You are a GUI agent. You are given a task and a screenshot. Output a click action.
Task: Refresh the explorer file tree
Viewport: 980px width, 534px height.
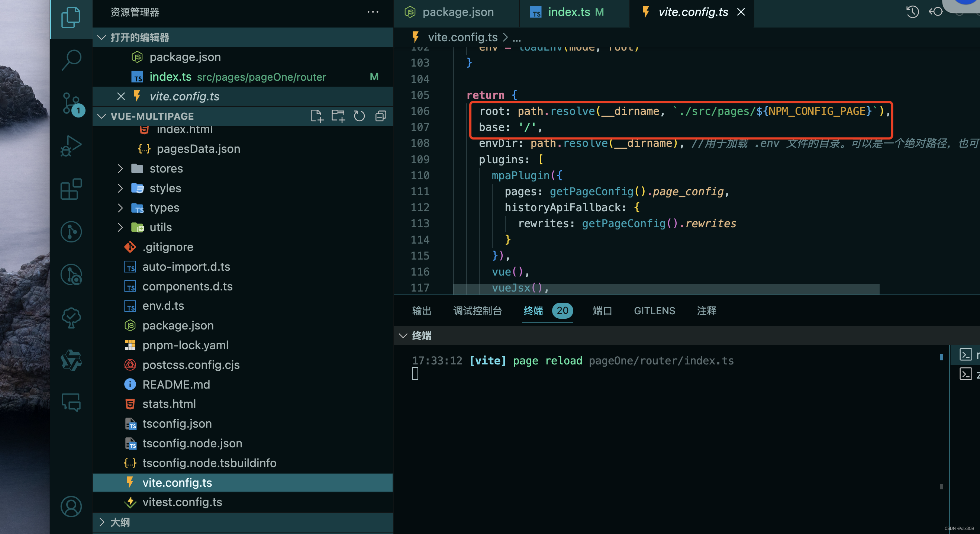[x=359, y=116]
